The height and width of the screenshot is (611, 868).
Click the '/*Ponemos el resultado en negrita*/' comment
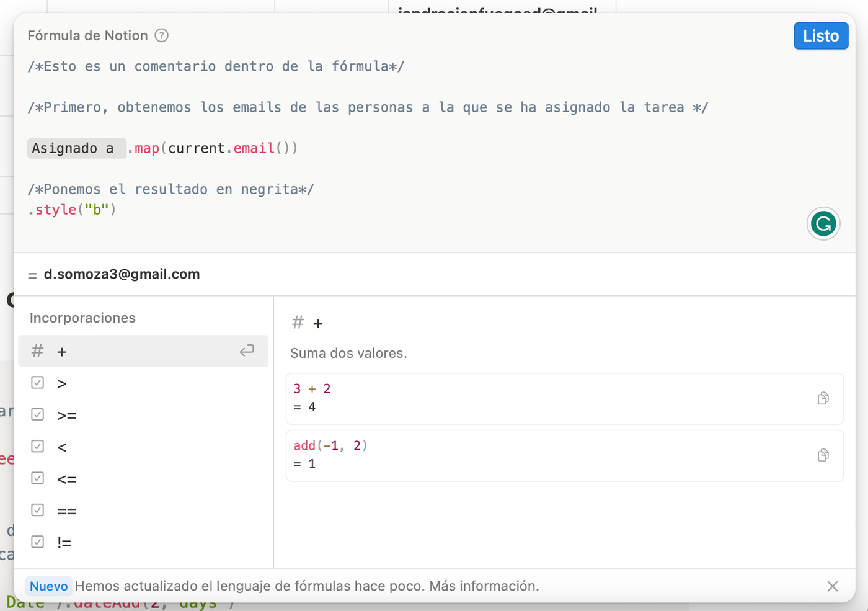click(170, 189)
